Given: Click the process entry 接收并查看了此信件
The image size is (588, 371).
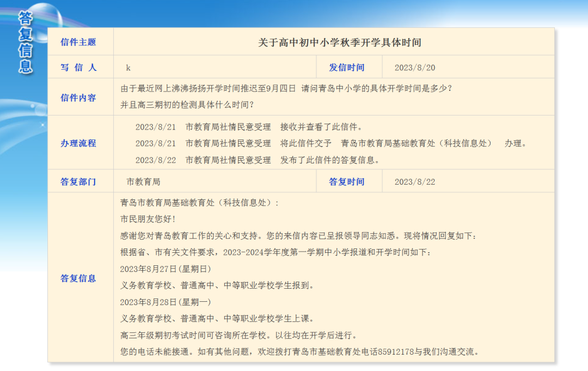Looking at the screenshot, I should click(321, 127).
